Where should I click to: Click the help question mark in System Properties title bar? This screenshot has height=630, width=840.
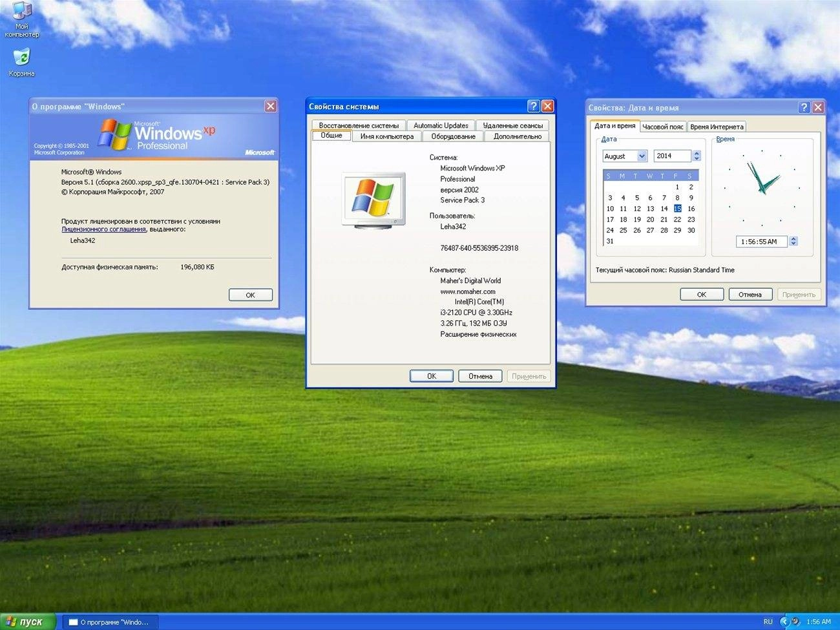[533, 106]
